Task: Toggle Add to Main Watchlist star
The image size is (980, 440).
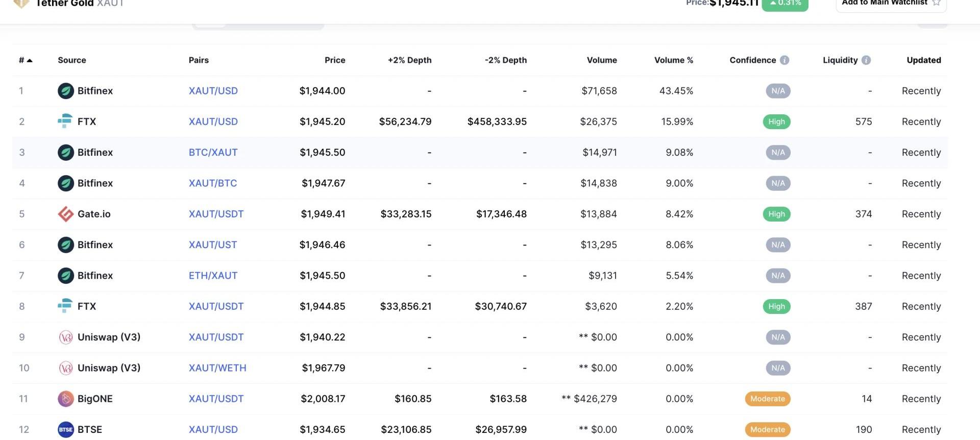Action: click(936, 3)
